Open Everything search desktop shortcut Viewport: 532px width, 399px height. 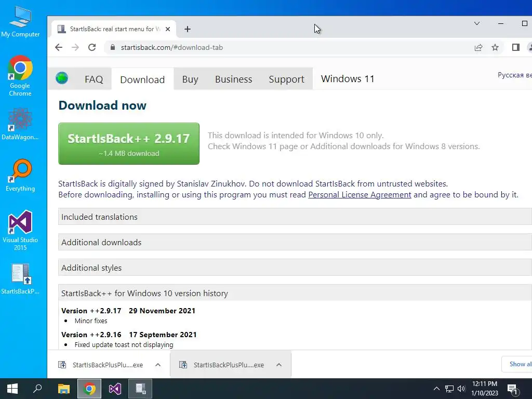point(20,175)
